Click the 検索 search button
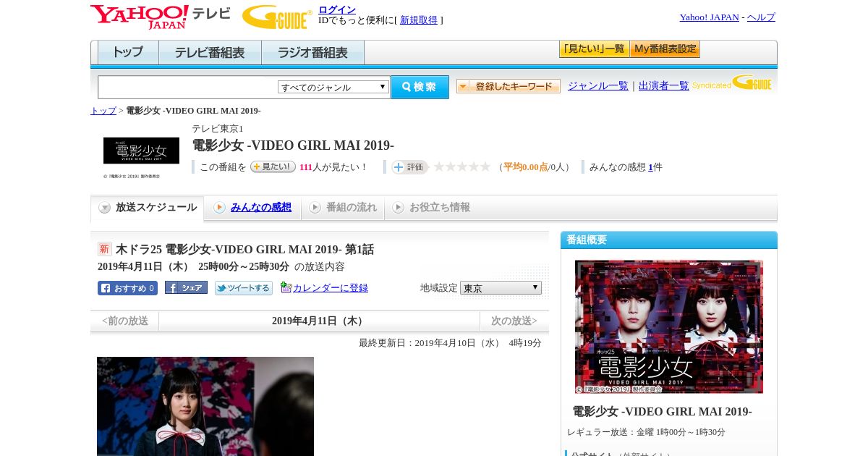 point(420,87)
